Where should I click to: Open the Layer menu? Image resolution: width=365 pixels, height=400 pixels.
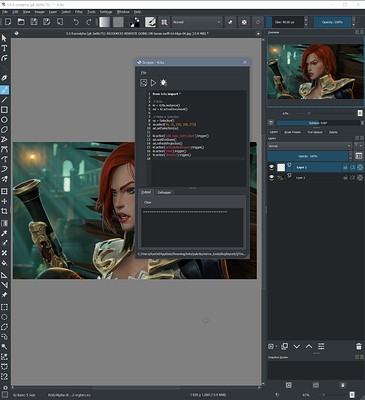53,12
